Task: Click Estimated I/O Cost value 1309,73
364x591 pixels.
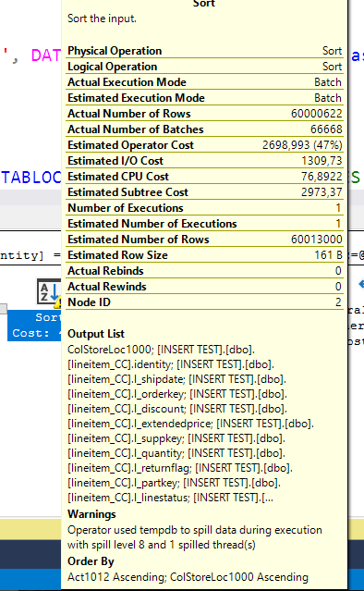Action: [x=322, y=161]
